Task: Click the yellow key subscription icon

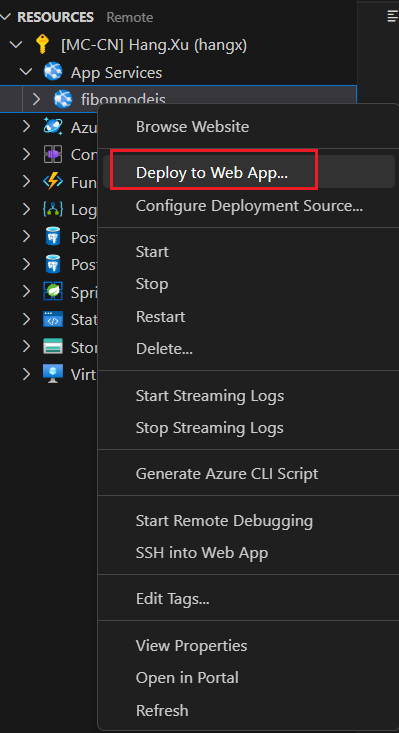Action: click(43, 45)
